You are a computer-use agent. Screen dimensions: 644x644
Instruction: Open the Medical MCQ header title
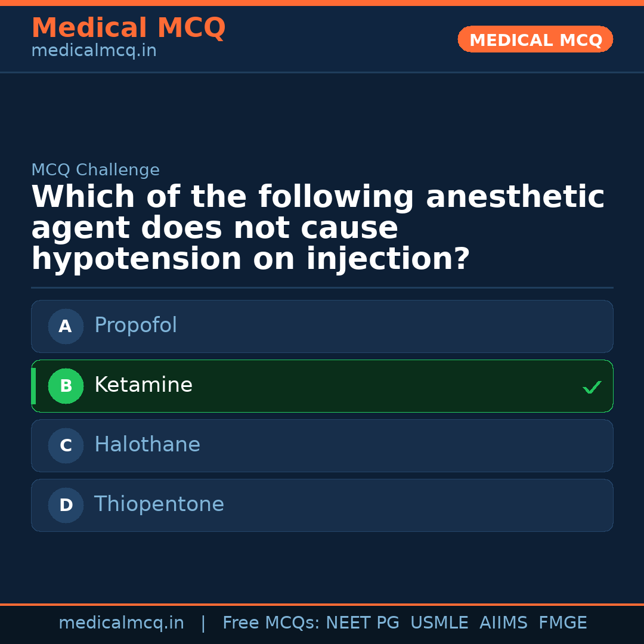pos(128,28)
